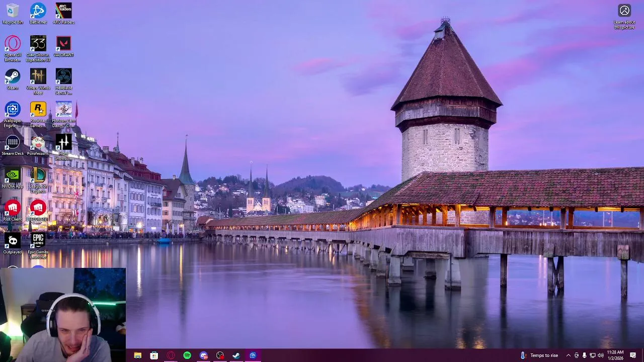Image resolution: width=644 pixels, height=362 pixels.
Task: Open File Explorer from the taskbar
Action: tap(137, 355)
